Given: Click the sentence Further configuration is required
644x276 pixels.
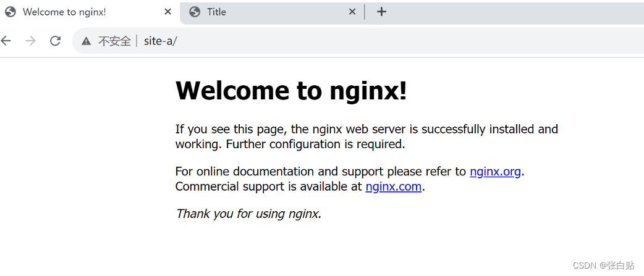Looking at the screenshot, I should [315, 144].
